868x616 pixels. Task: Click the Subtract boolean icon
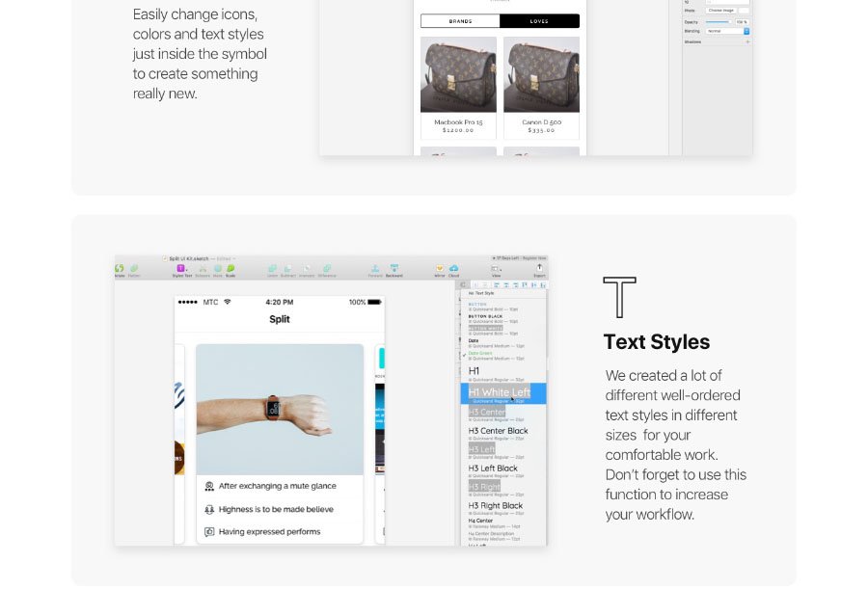287,270
